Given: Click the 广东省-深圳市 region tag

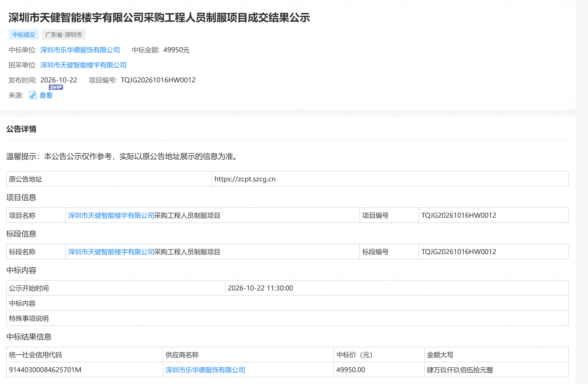Looking at the screenshot, I should pyautogui.click(x=64, y=34).
